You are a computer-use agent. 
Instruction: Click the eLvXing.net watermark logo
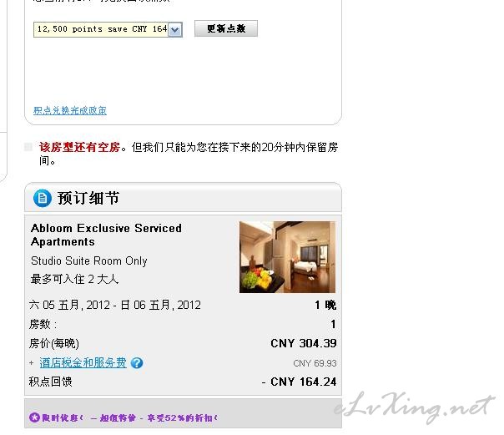(x=415, y=407)
